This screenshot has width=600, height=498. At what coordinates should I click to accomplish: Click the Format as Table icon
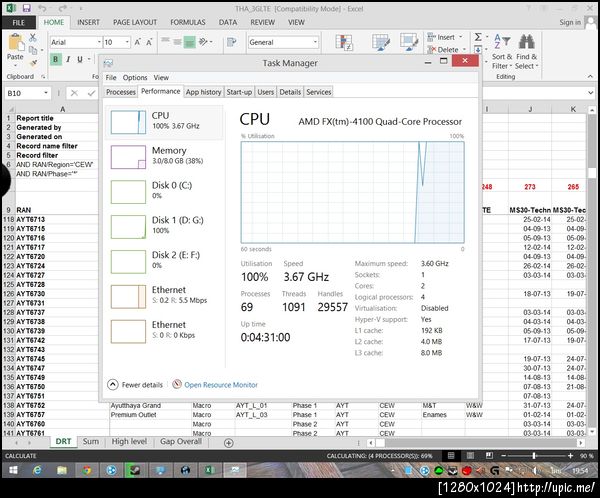click(381, 42)
